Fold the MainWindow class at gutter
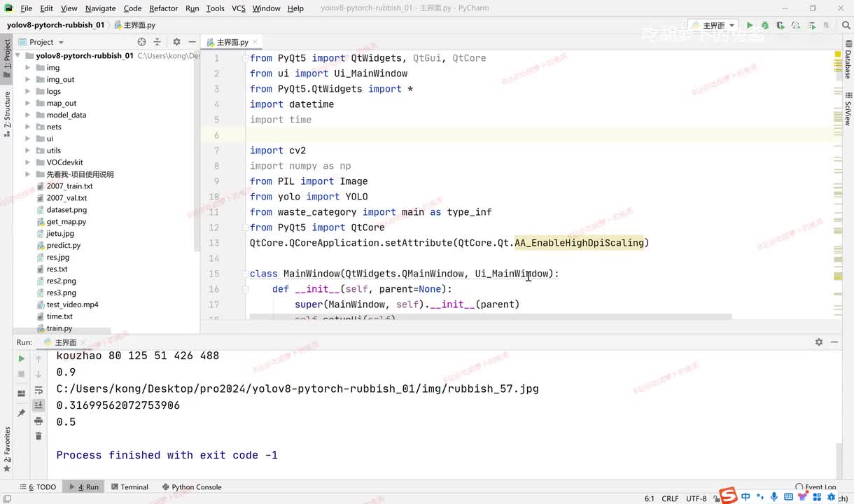The height and width of the screenshot is (504, 854). point(245,274)
